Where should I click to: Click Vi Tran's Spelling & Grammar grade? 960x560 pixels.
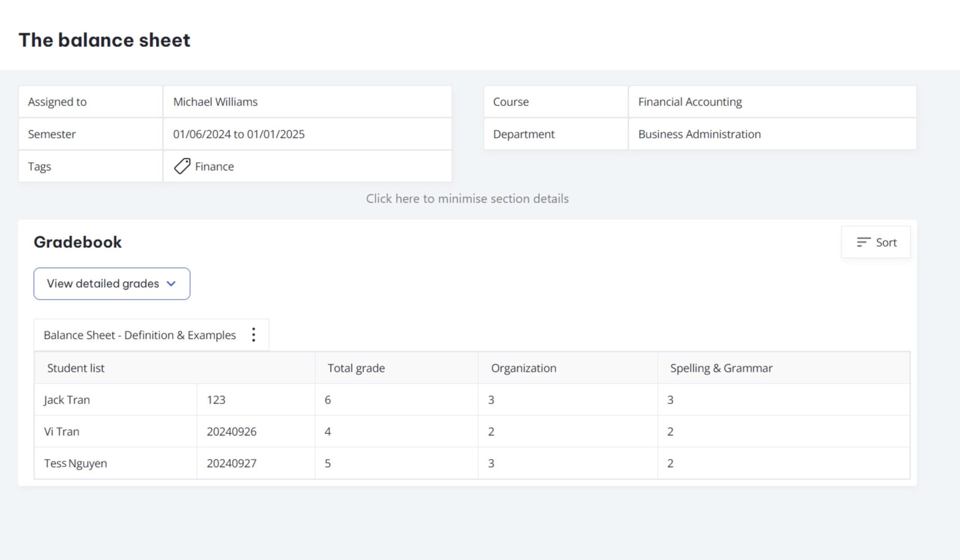[x=670, y=431]
